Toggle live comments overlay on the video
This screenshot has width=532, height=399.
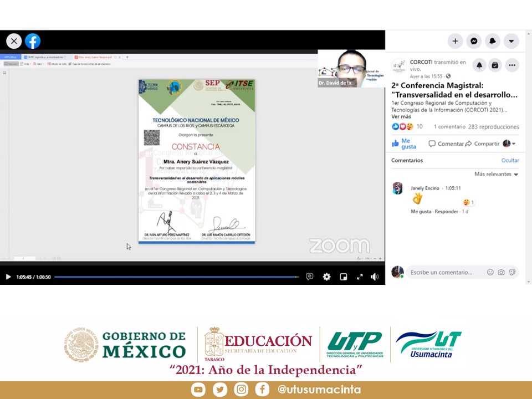[309, 277]
